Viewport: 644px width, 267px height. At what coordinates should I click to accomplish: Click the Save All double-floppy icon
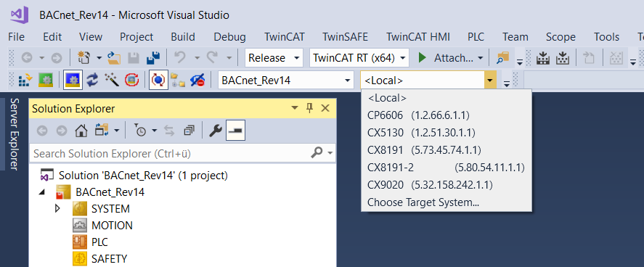point(153,58)
